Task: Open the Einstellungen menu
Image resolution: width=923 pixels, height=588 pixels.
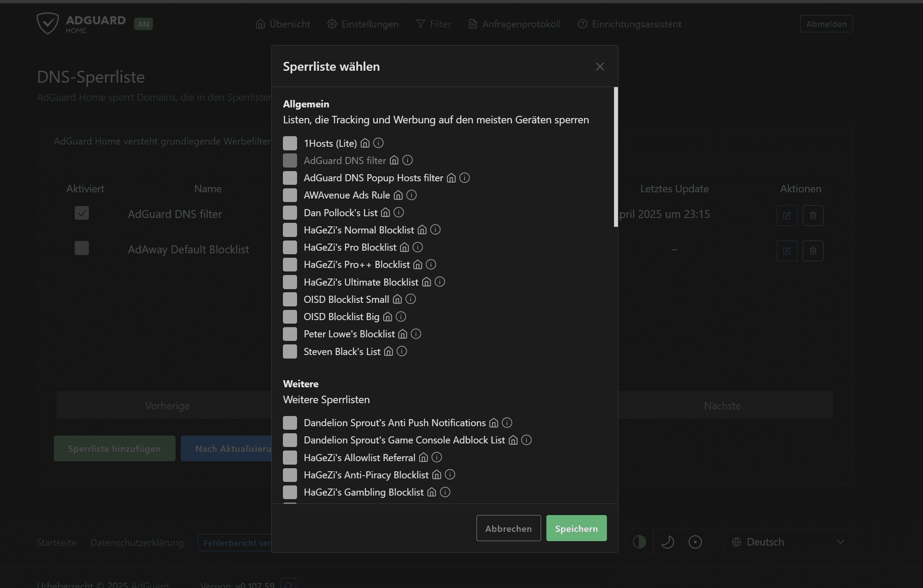Action: coord(363,24)
